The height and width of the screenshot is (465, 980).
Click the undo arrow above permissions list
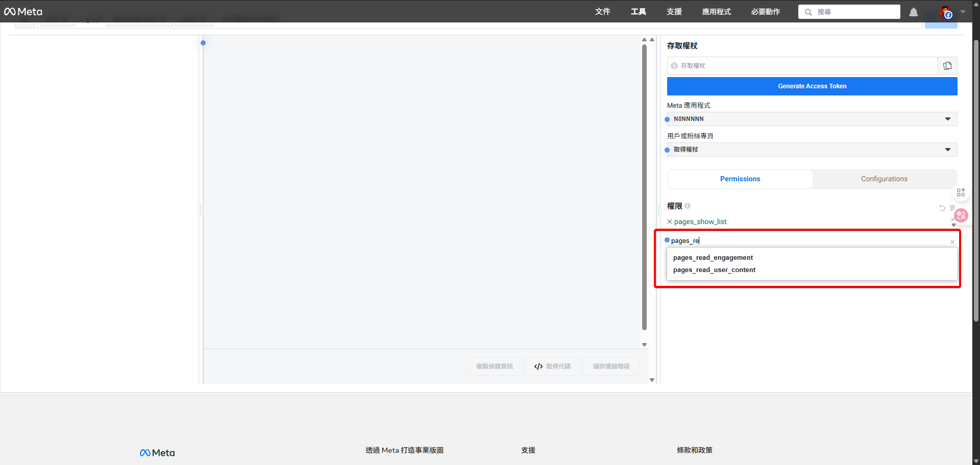point(942,208)
